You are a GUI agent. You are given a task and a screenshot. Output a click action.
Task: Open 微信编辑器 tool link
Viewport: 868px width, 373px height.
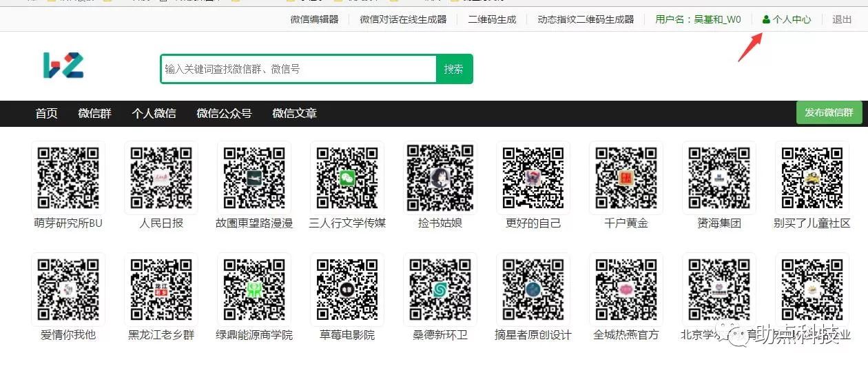coord(315,19)
